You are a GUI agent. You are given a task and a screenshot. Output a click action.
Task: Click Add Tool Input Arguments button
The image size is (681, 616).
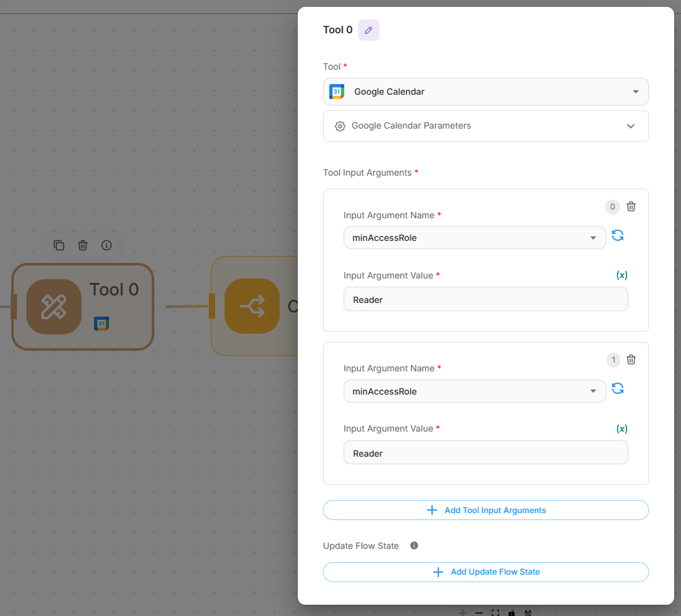pos(485,510)
